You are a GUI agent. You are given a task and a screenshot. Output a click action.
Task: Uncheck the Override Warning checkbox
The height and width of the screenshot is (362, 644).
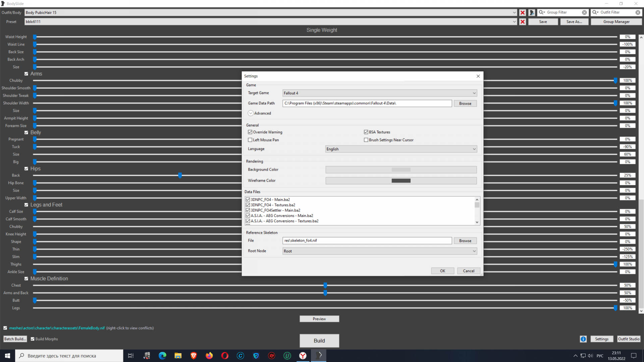tap(250, 132)
